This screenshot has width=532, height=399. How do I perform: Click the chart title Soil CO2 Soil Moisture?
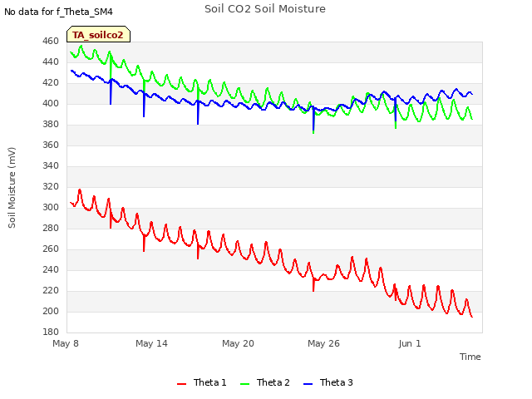265,9
